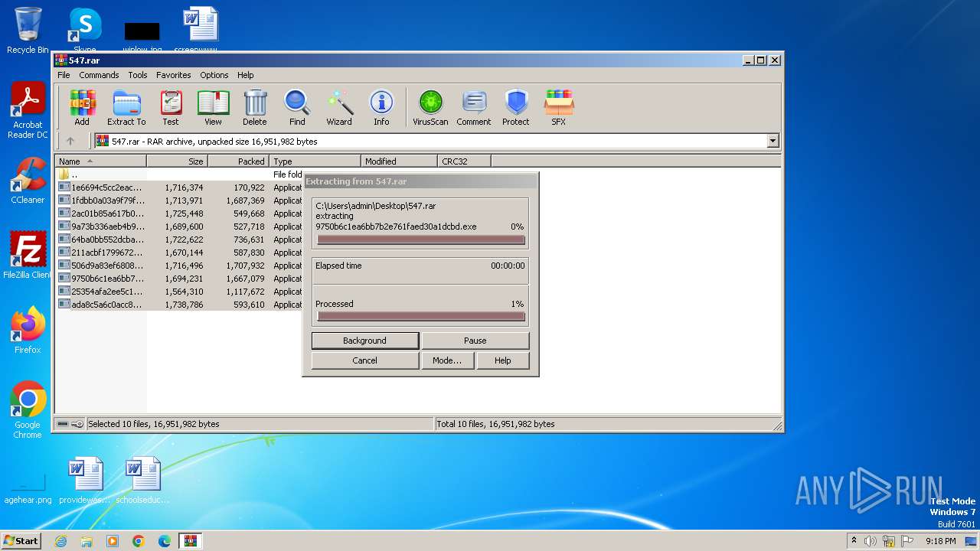Click the Start button
The width and height of the screenshot is (980, 551).
tap(21, 541)
